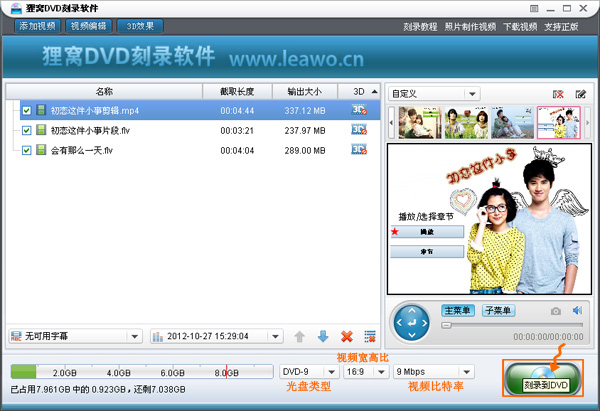This screenshot has width=600, height=411.
Task: Open the 自定义 menu template dropdown
Action: point(434,94)
